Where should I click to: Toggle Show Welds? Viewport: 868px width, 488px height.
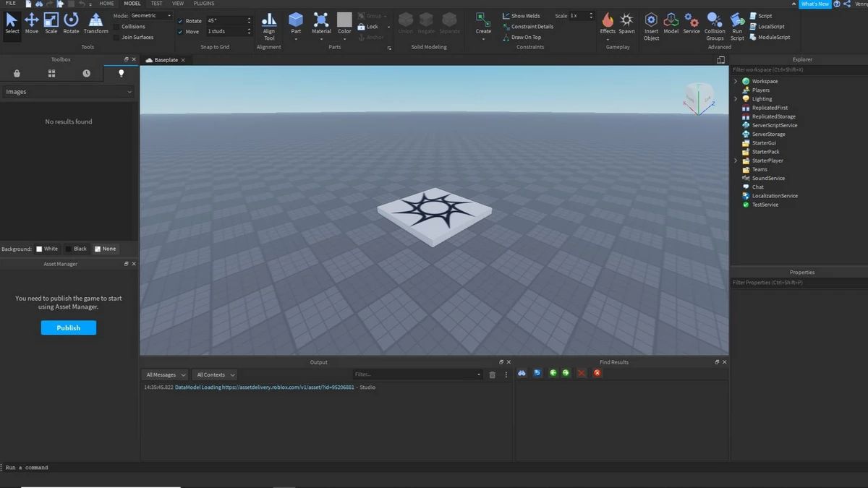coord(521,16)
